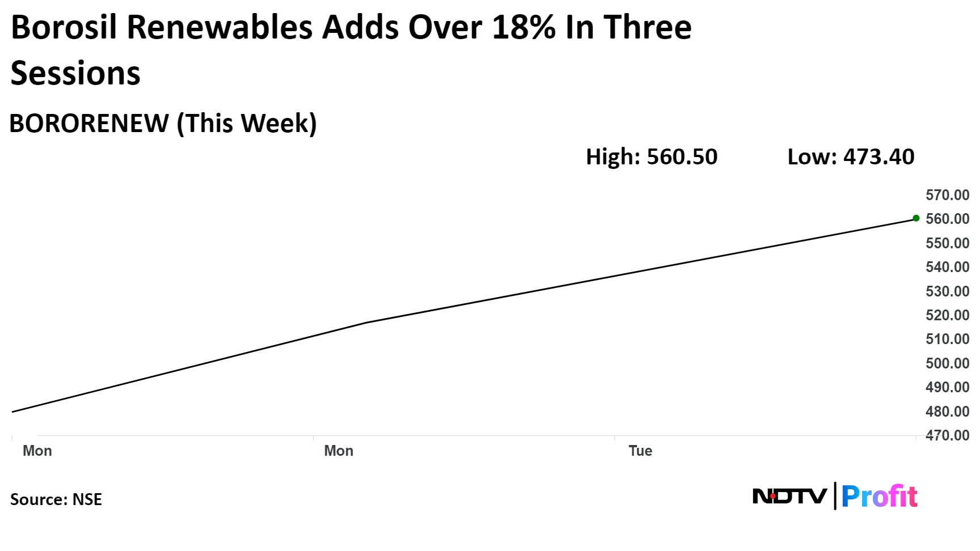
Task: Select the Borosil Renewables chart headline
Action: [351, 50]
